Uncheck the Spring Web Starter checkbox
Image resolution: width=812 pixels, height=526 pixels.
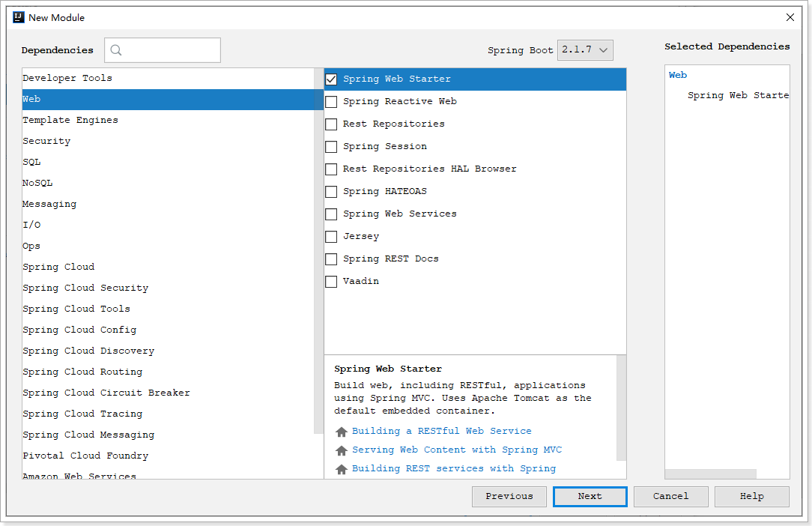331,79
